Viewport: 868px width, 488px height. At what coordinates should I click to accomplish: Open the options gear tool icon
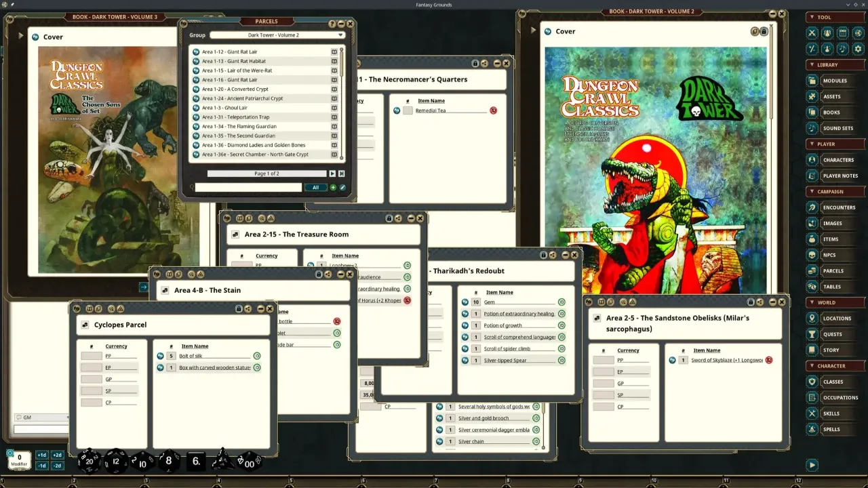click(858, 49)
